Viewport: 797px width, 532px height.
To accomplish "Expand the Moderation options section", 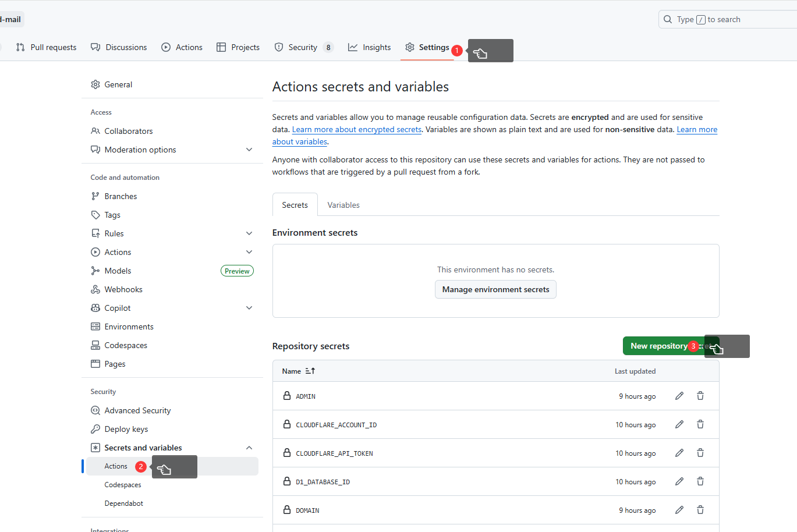I will pyautogui.click(x=249, y=150).
